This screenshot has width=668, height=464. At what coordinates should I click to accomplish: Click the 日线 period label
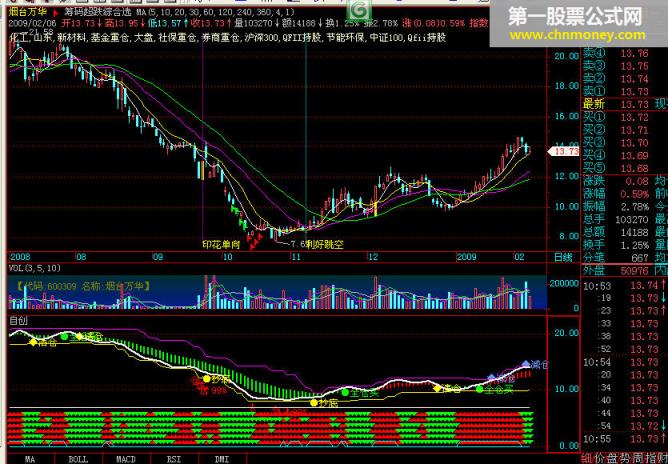point(562,257)
